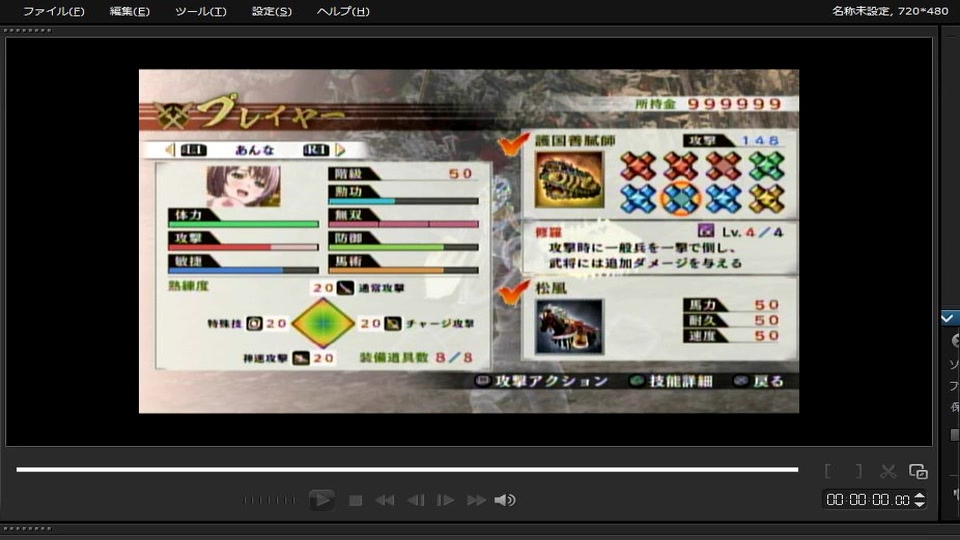Click the fast-forward double-arrow button
This screenshot has width=960, height=540.
coord(476,500)
